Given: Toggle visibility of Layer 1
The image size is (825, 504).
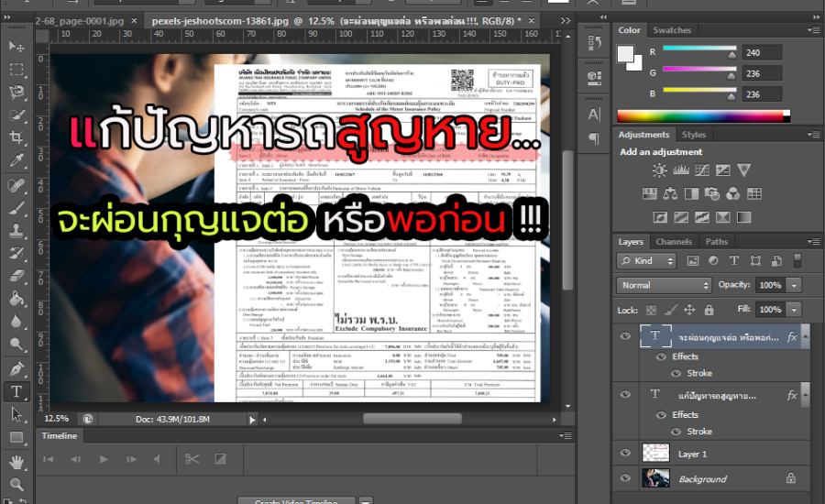Looking at the screenshot, I should point(625,454).
